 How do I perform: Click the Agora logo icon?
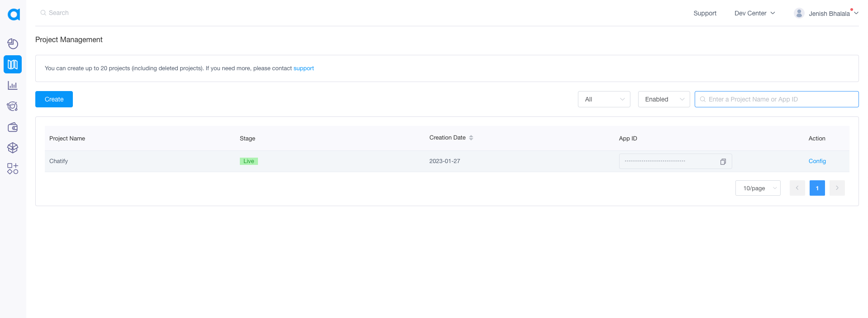tap(14, 14)
